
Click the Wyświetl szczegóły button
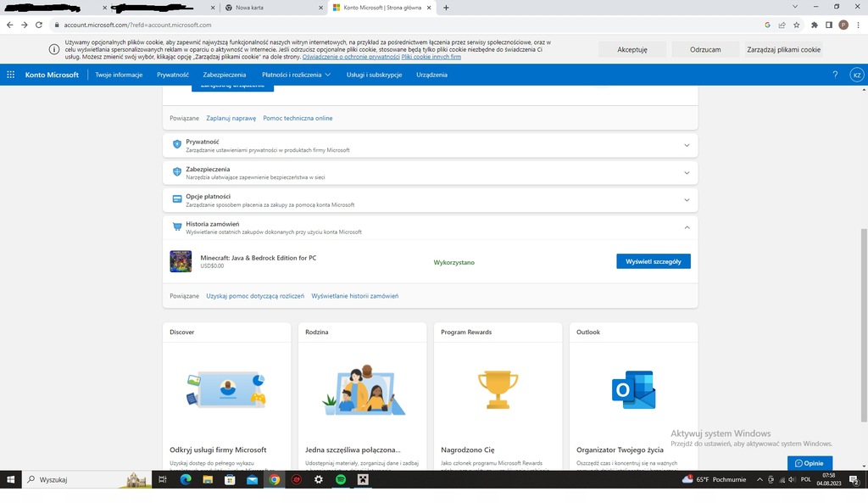click(x=653, y=261)
